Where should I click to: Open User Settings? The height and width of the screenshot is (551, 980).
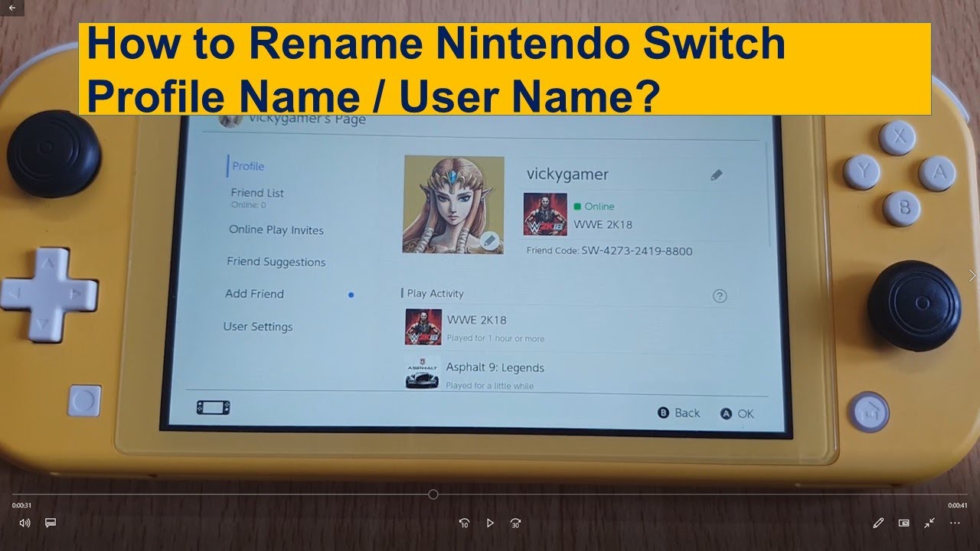point(258,327)
